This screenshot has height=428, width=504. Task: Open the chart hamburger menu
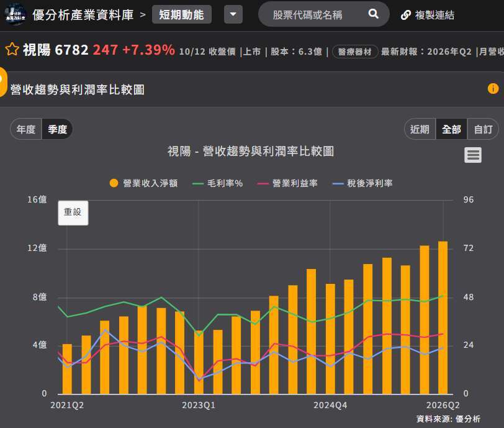[473, 155]
